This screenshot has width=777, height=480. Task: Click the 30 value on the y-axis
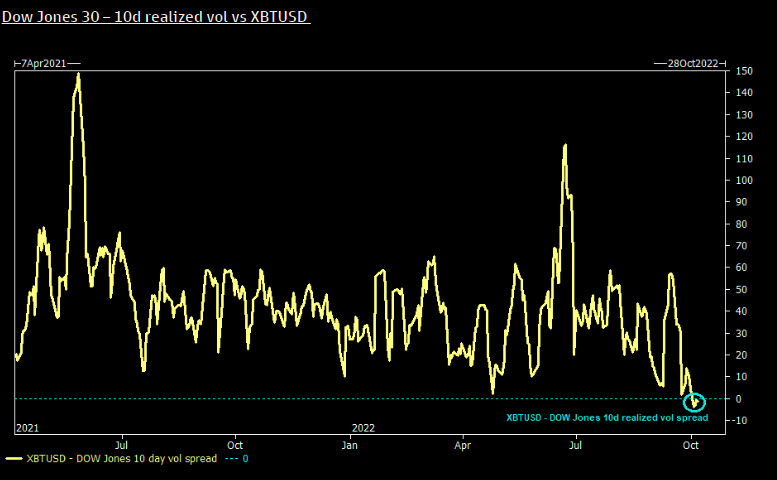[x=741, y=333]
